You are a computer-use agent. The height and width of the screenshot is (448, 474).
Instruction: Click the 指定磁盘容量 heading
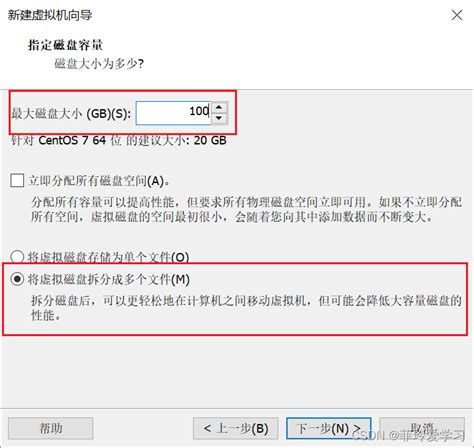point(66,45)
